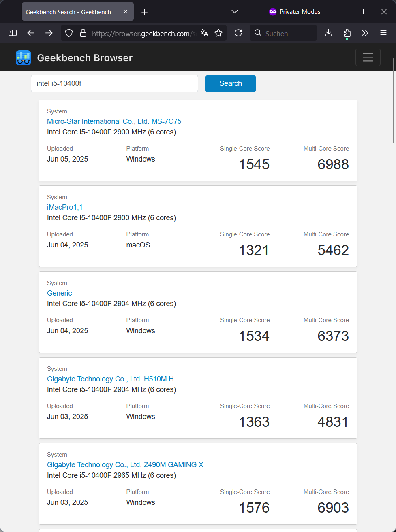The height and width of the screenshot is (532, 396).
Task: Translate this page icon
Action: (x=204, y=33)
